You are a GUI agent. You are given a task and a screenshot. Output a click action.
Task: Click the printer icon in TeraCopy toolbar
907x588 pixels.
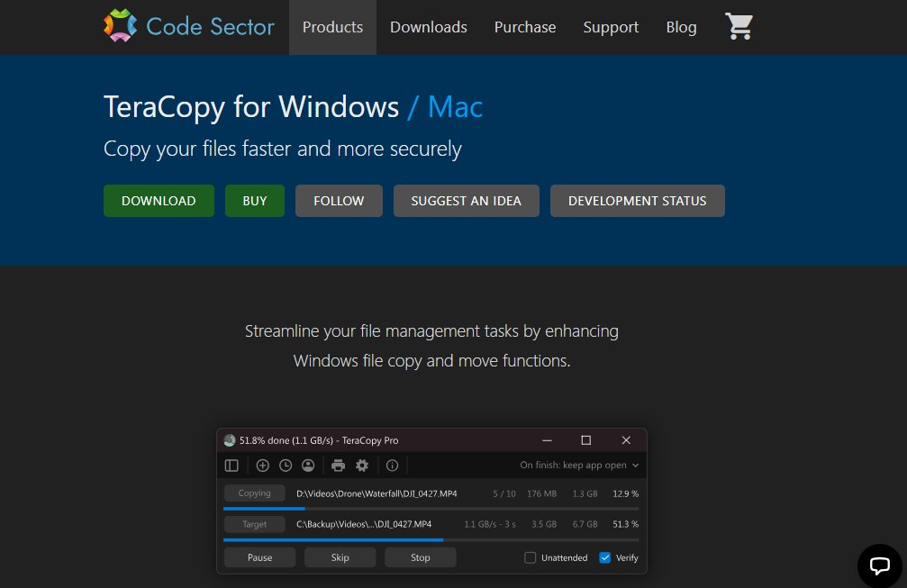point(339,466)
